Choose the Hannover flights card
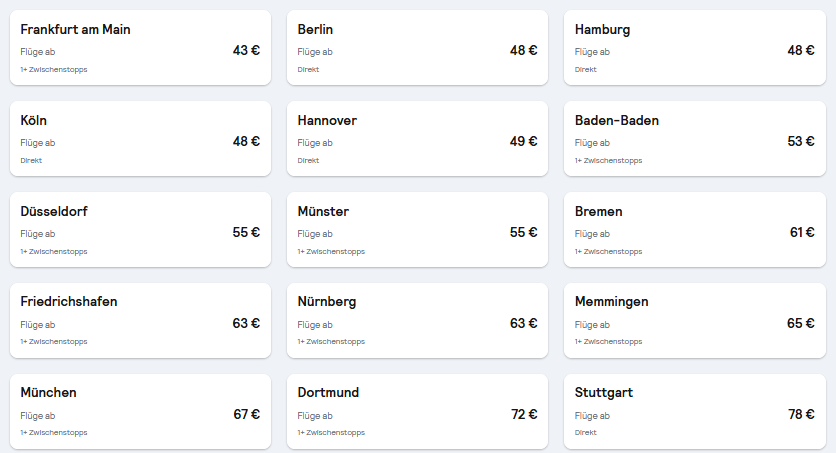The image size is (836, 453). point(417,139)
